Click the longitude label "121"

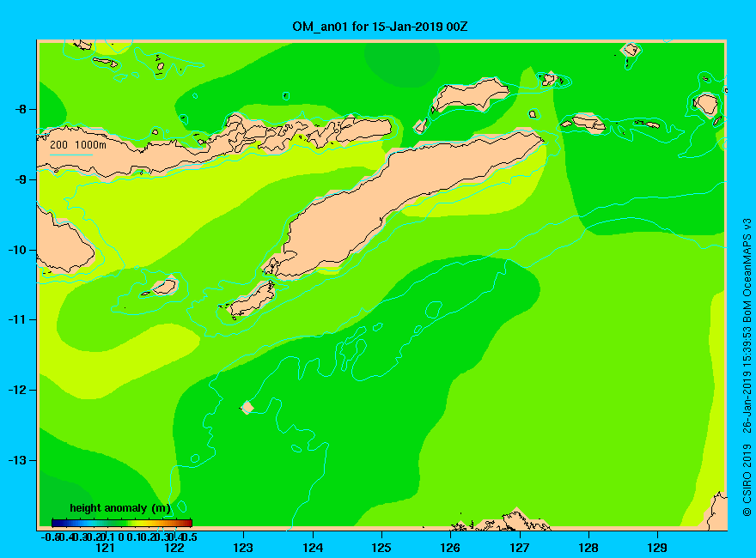[x=105, y=548]
